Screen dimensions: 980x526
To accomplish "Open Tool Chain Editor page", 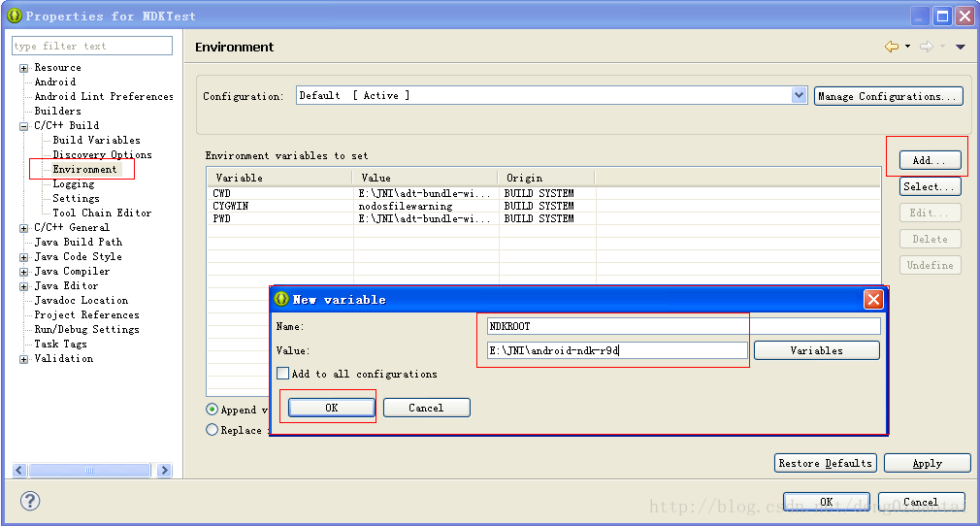I will 102,213.
